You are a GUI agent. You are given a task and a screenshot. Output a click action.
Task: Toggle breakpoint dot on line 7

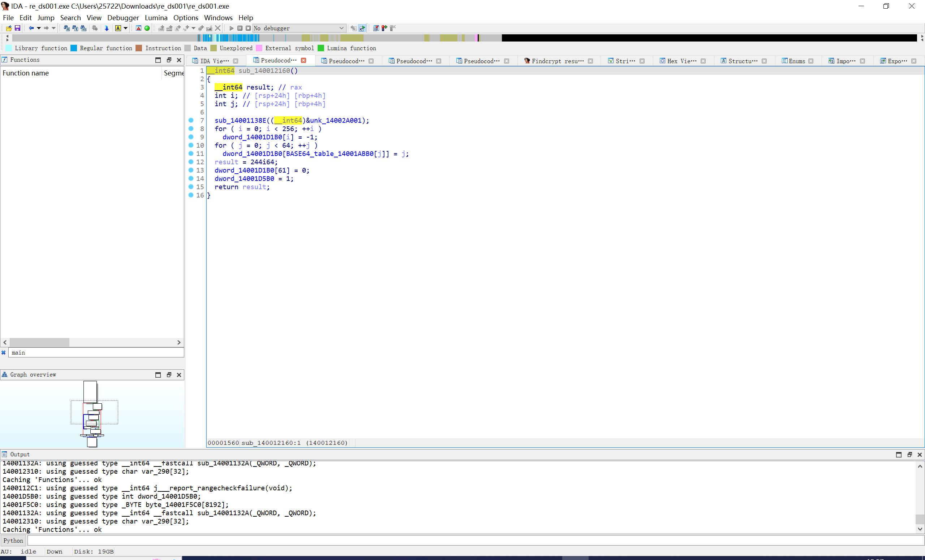click(x=191, y=120)
